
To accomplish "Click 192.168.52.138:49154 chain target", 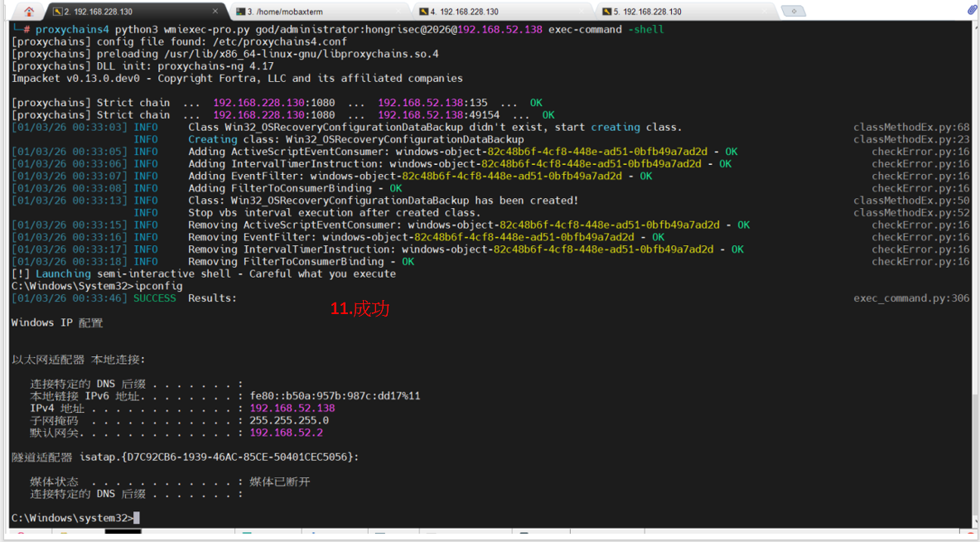I will click(x=439, y=115).
